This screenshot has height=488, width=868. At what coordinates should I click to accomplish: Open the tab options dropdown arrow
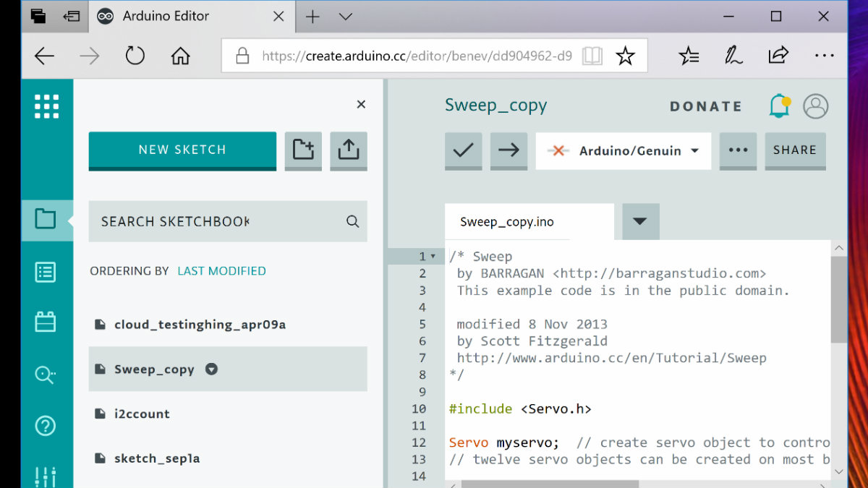[x=640, y=221]
